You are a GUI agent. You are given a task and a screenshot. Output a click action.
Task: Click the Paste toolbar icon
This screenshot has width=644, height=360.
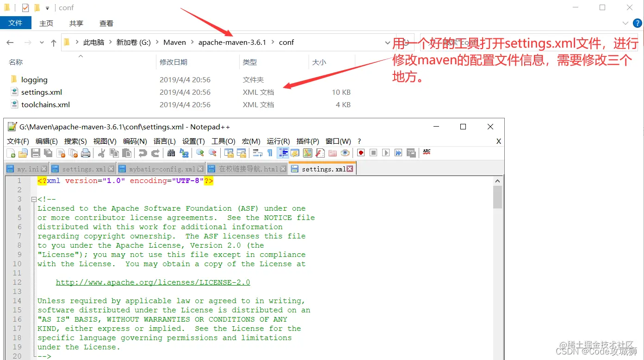pyautogui.click(x=126, y=153)
